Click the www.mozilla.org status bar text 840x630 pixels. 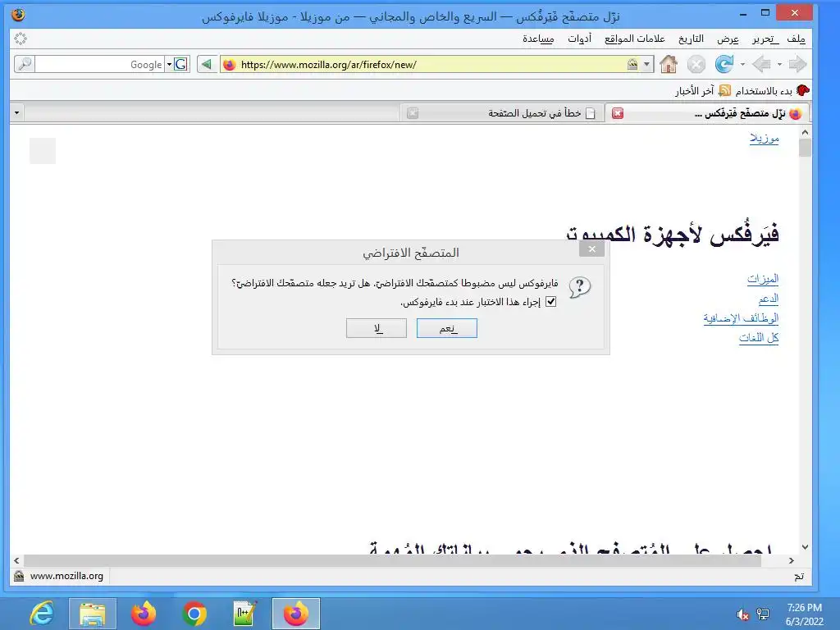(x=66, y=576)
